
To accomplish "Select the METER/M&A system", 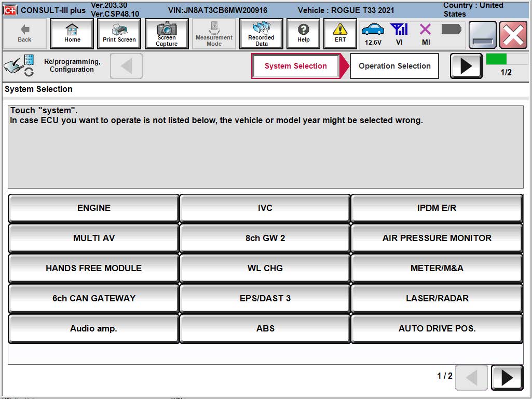I will [x=436, y=268].
